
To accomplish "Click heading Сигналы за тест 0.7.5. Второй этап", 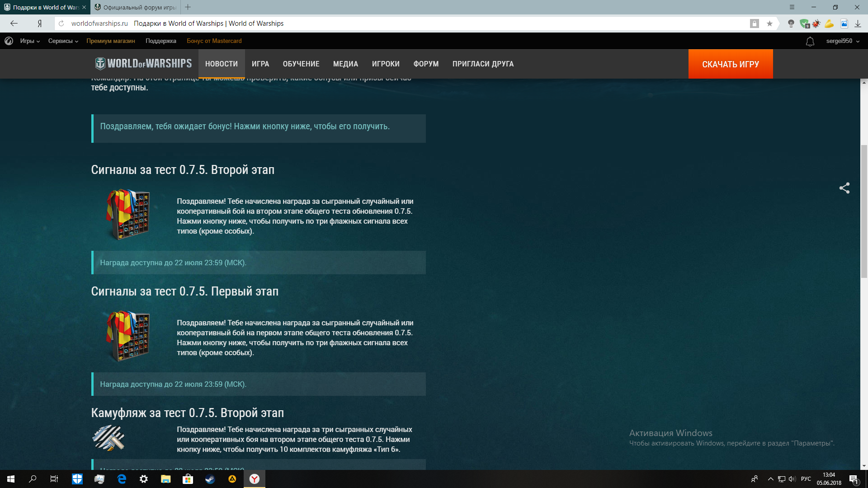I will tap(183, 170).
